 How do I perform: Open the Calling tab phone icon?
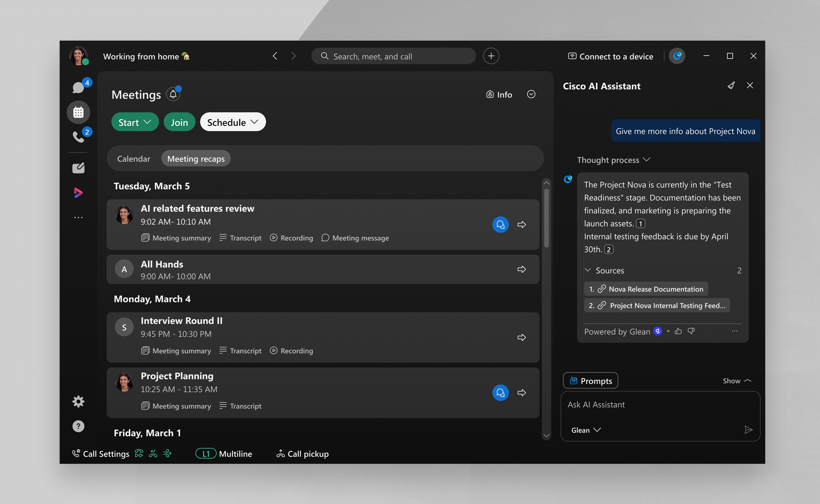point(78,137)
